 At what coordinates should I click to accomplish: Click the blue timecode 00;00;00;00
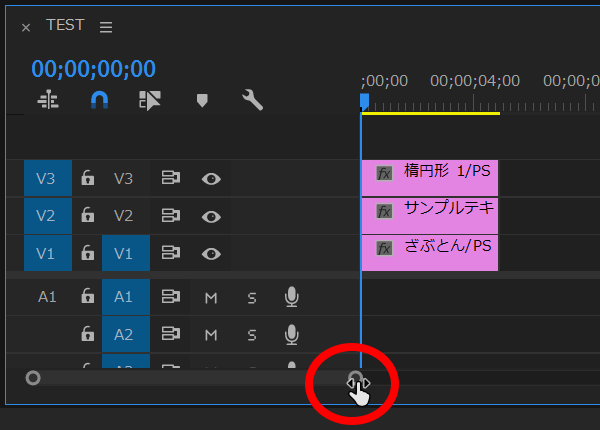click(x=93, y=69)
